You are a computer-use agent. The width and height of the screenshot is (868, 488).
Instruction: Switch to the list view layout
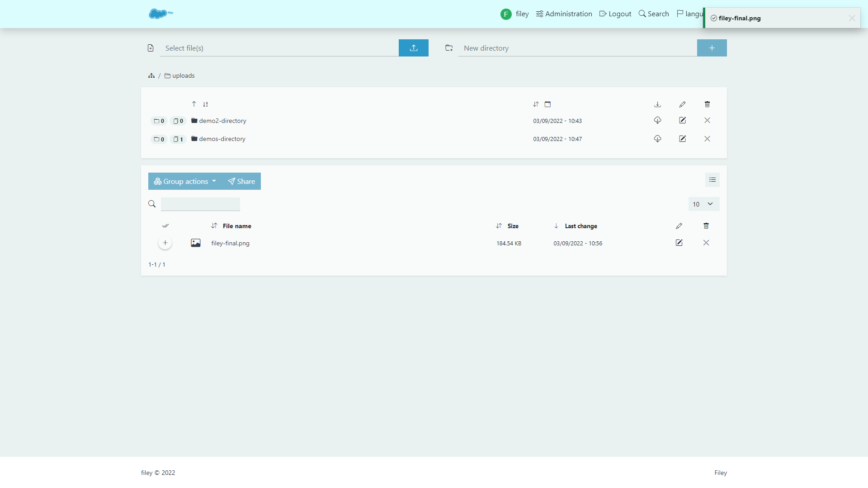coord(712,180)
